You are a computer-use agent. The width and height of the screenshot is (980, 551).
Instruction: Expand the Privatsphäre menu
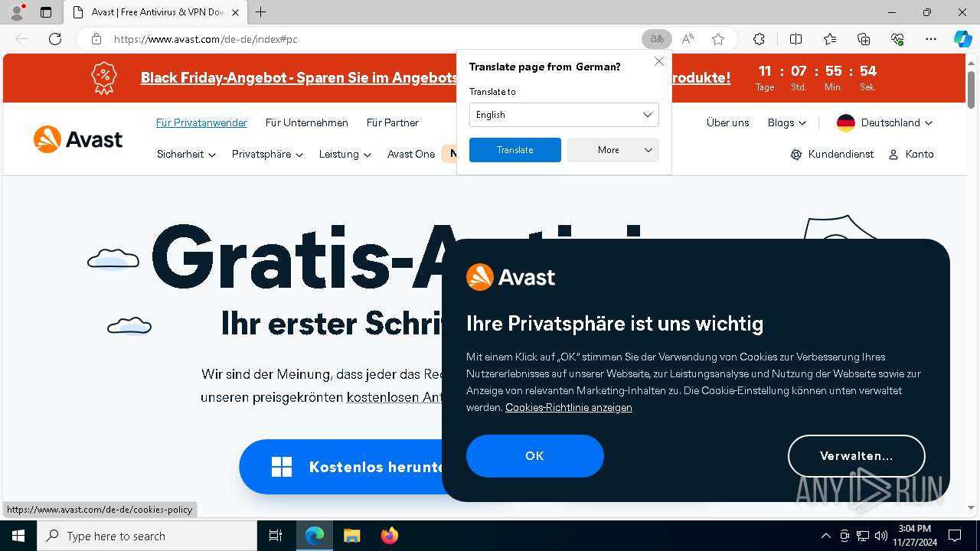(x=267, y=154)
